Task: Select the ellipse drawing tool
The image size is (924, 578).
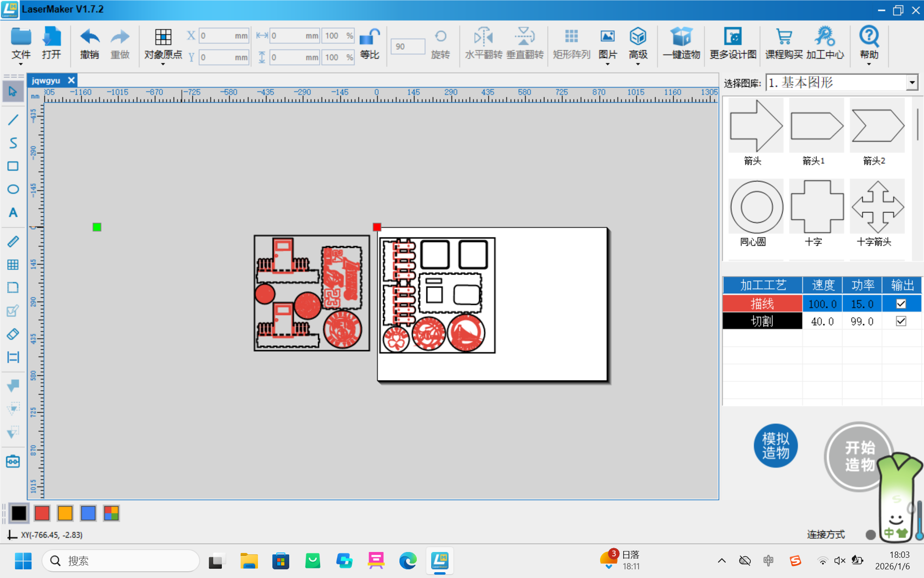Action: click(x=13, y=189)
